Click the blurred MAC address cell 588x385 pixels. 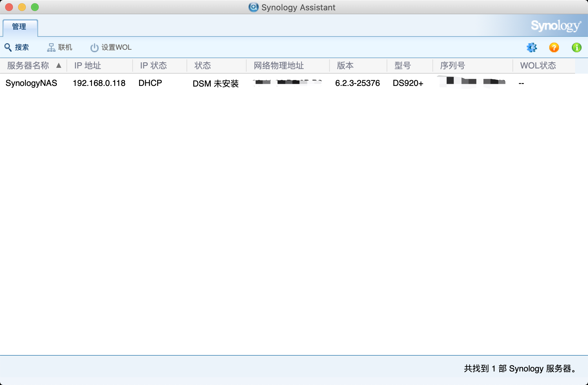click(x=287, y=82)
